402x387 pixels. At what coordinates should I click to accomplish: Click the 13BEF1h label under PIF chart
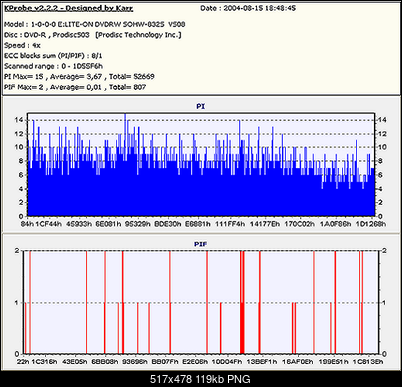tap(262, 362)
